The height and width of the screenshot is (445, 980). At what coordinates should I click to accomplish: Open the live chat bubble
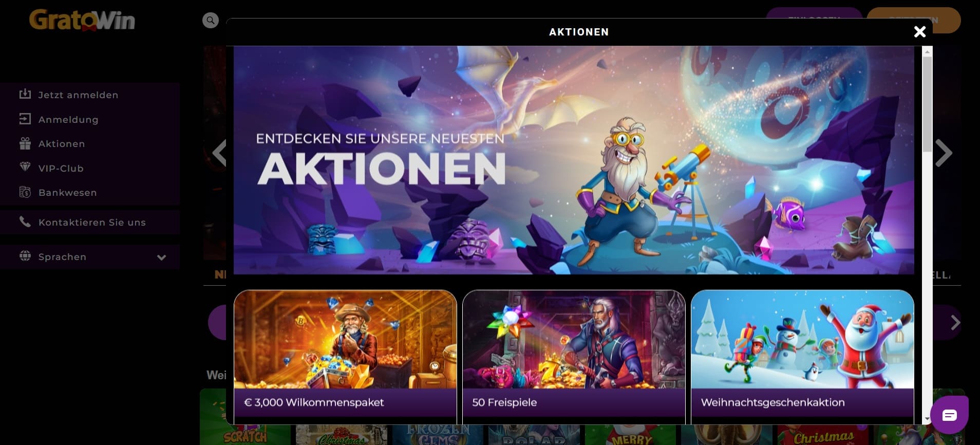click(949, 415)
